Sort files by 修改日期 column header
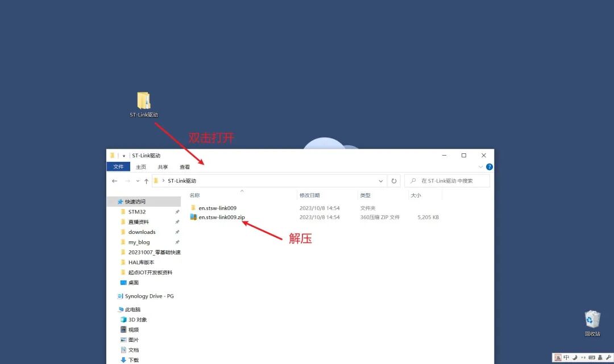 [x=310, y=195]
